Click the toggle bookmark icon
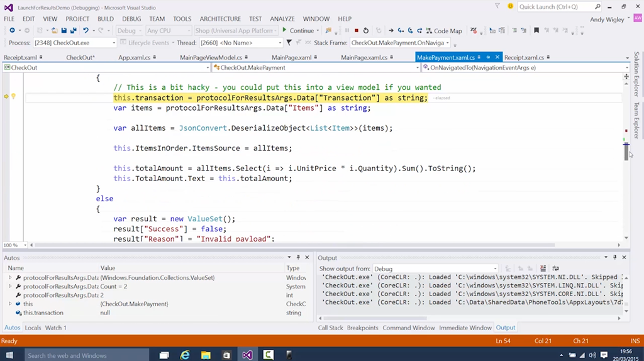The width and height of the screenshot is (644, 361). pyautogui.click(x=536, y=30)
